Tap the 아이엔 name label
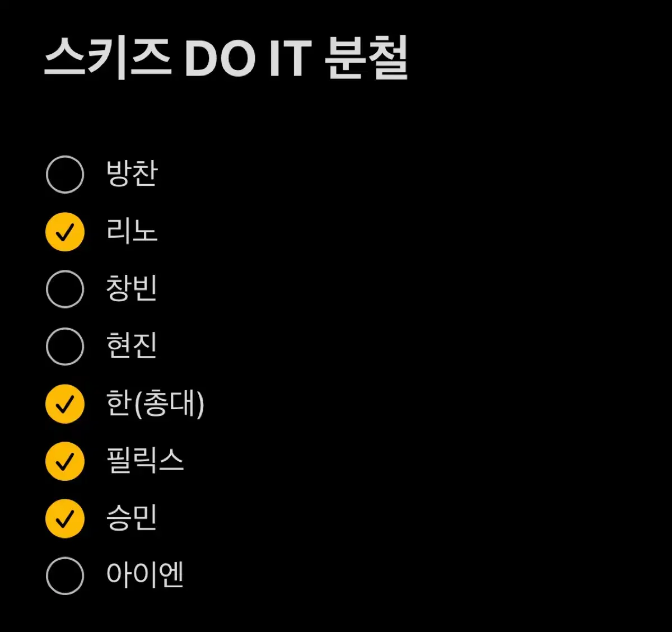The height and width of the screenshot is (632, 672). (x=145, y=575)
